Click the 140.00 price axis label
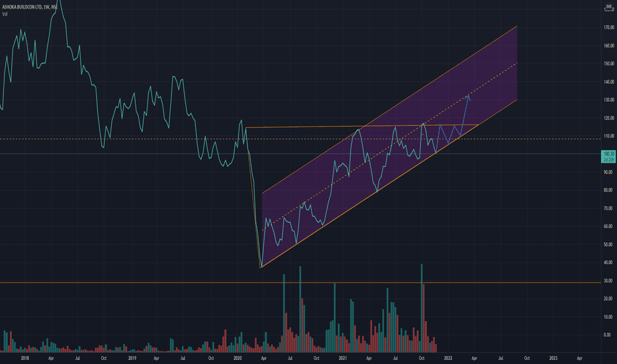 click(x=609, y=82)
